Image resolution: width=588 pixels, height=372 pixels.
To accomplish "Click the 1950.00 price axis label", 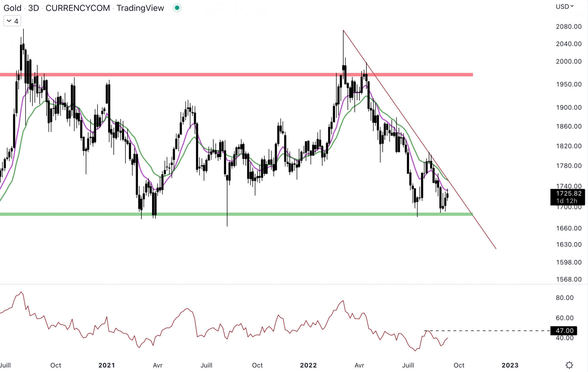I will [x=569, y=84].
